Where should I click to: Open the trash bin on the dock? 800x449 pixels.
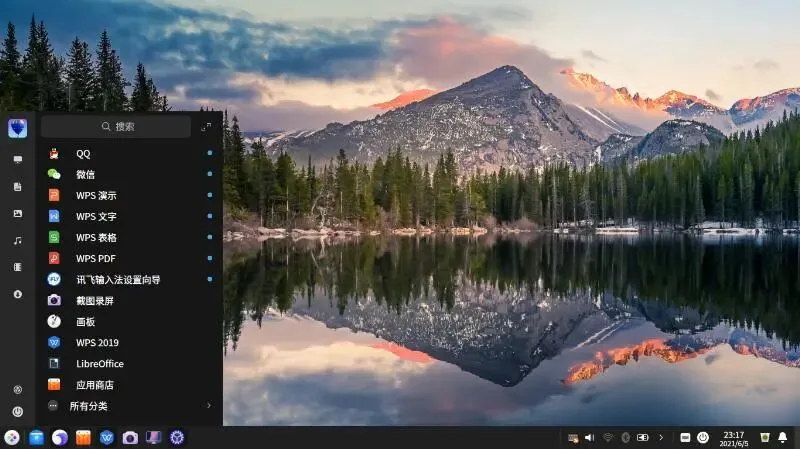pos(765,438)
